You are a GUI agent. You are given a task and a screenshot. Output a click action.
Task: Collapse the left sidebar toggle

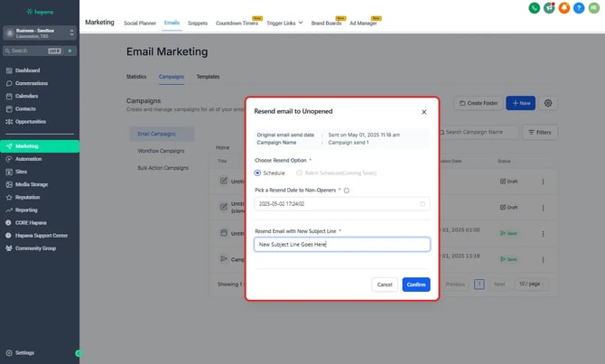pyautogui.click(x=79, y=352)
